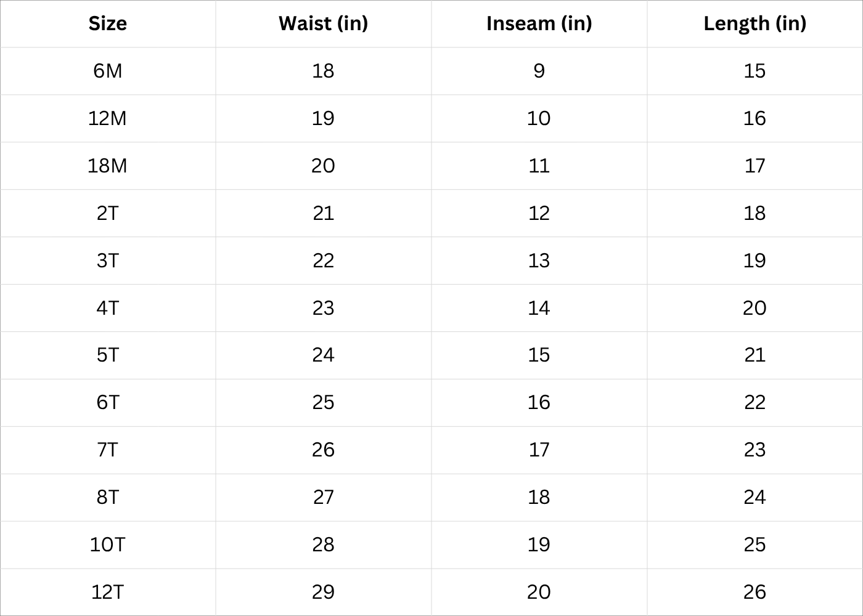Click the 3T size cell
863x616 pixels.
pyautogui.click(x=108, y=261)
